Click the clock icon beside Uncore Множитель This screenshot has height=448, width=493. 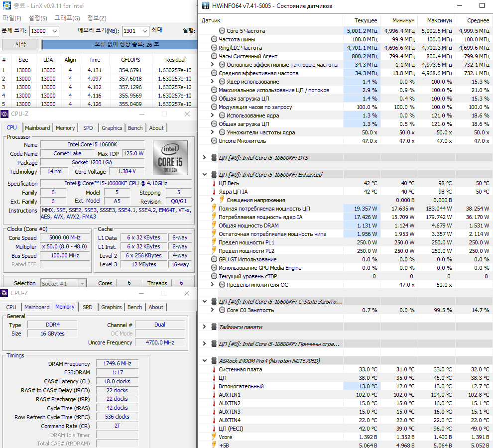pos(214,140)
